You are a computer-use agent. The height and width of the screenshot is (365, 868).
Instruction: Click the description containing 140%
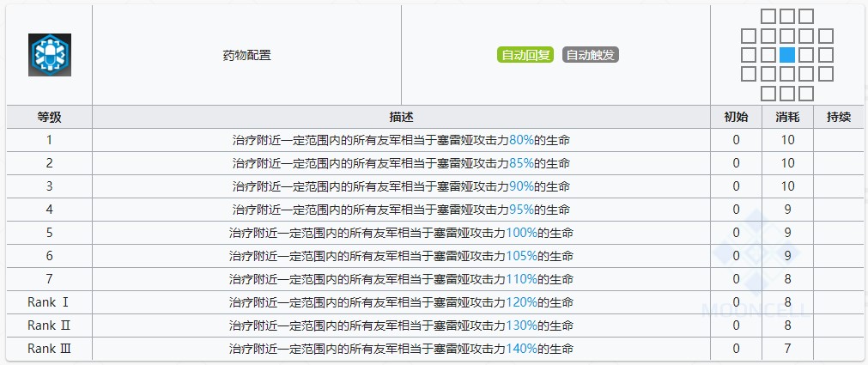(x=401, y=349)
